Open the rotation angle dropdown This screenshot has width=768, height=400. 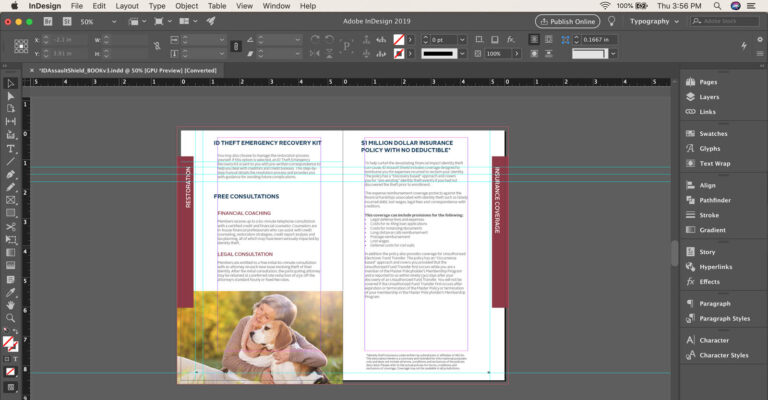coord(297,40)
